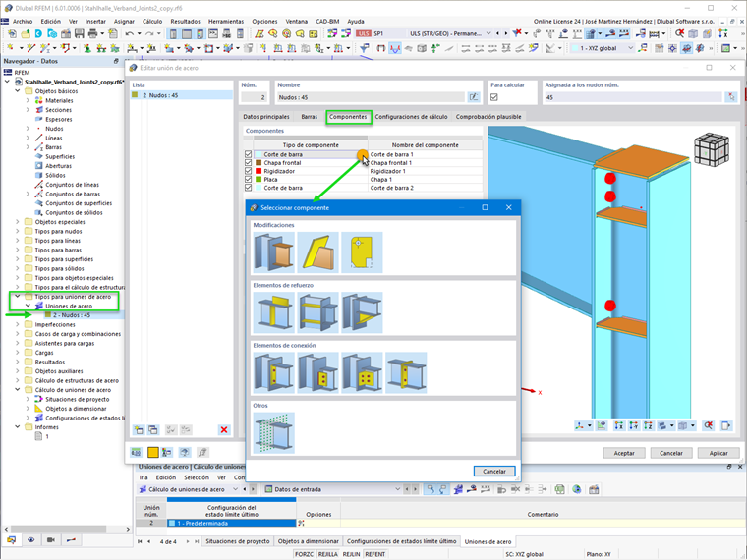The width and height of the screenshot is (747, 560).
Task: Uncheck the Para calcular checkbox
Action: tap(494, 97)
